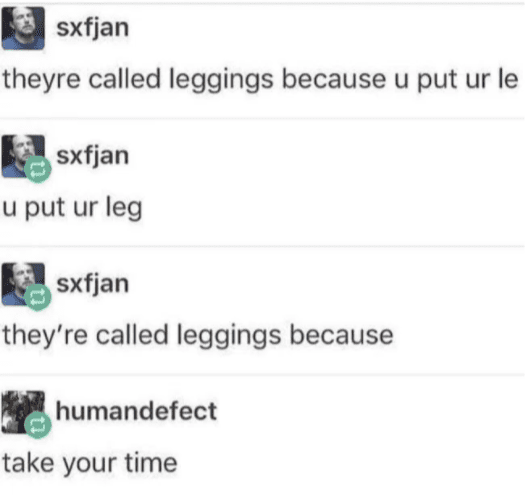Select the "take your time" reply text
The image size is (527, 495).
[x=90, y=464]
